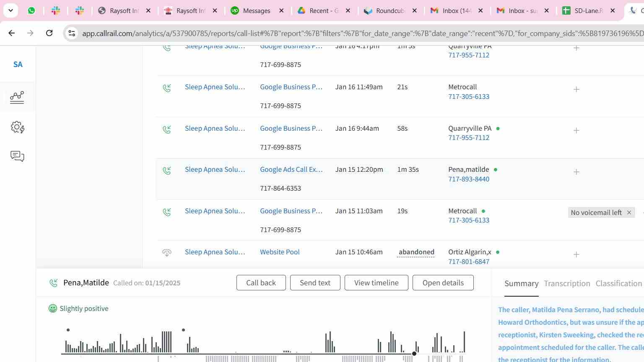Add tag to Jan 16 9:44am Quarryville call
This screenshot has width=644, height=362.
(576, 131)
